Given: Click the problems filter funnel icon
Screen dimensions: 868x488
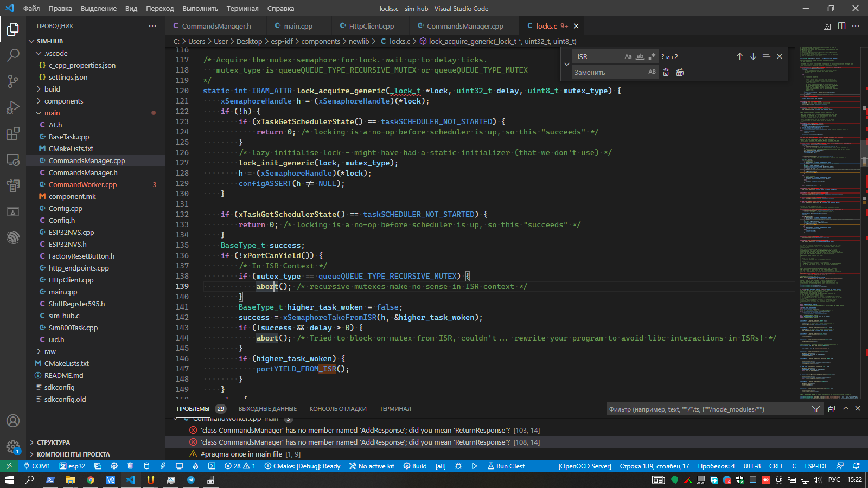Looking at the screenshot, I should pos(815,409).
